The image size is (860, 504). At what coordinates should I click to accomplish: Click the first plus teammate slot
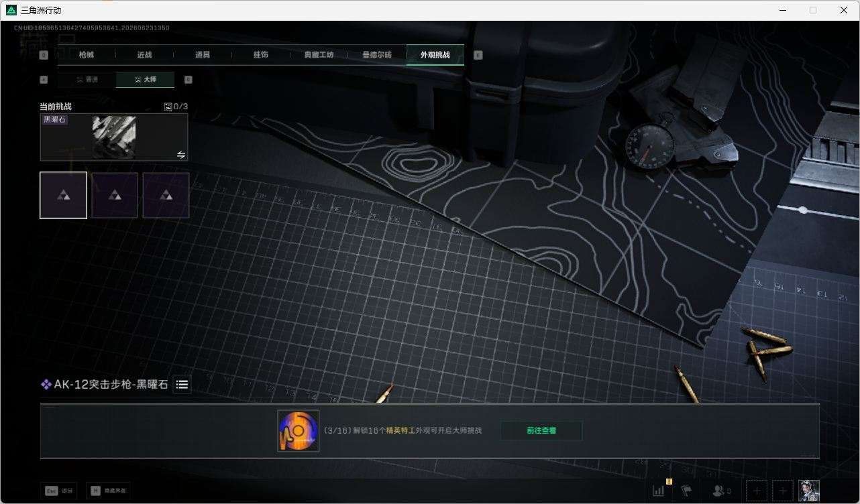pyautogui.click(x=757, y=491)
